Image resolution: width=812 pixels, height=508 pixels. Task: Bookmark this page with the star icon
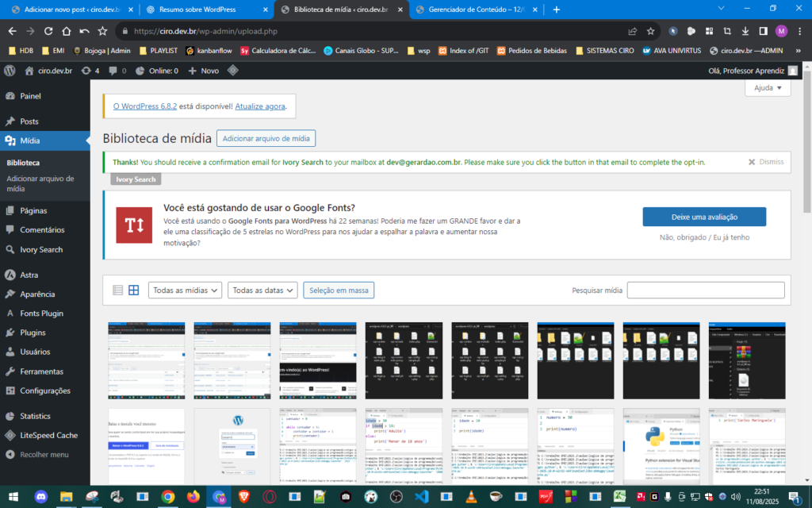[650, 31]
